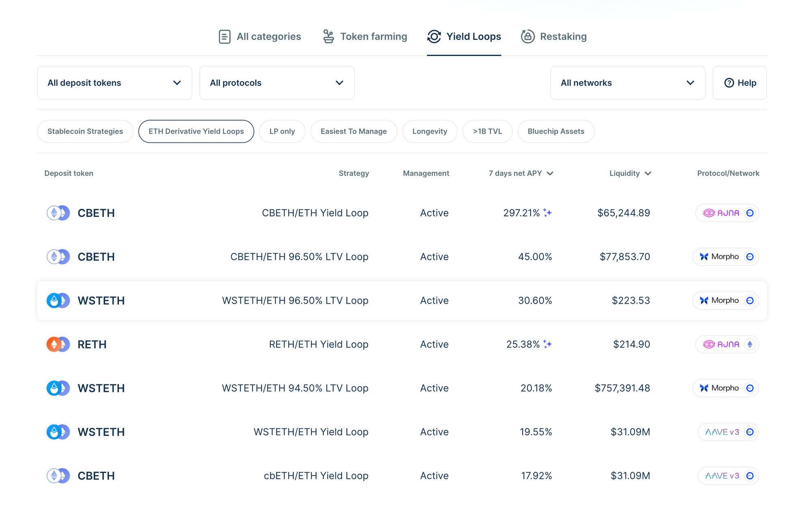Viewport: 812px width, 508px height.
Task: Click the RETH orange token icon
Action: coord(54,344)
